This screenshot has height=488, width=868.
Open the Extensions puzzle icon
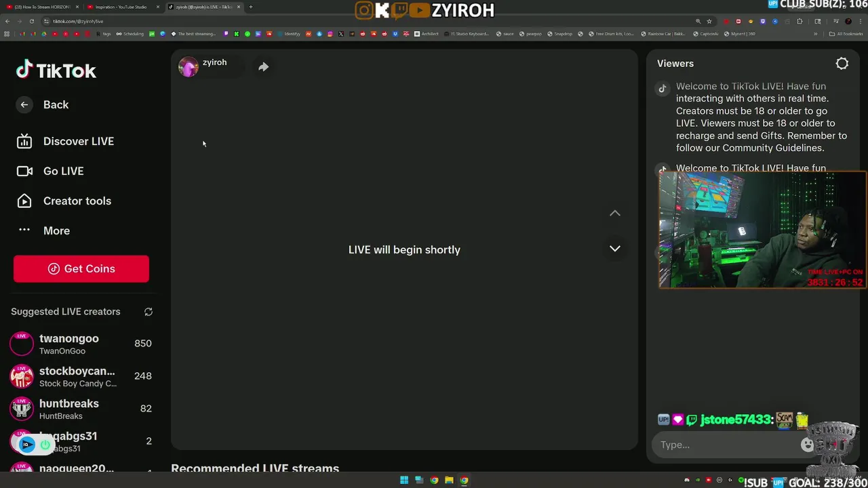[800, 21]
